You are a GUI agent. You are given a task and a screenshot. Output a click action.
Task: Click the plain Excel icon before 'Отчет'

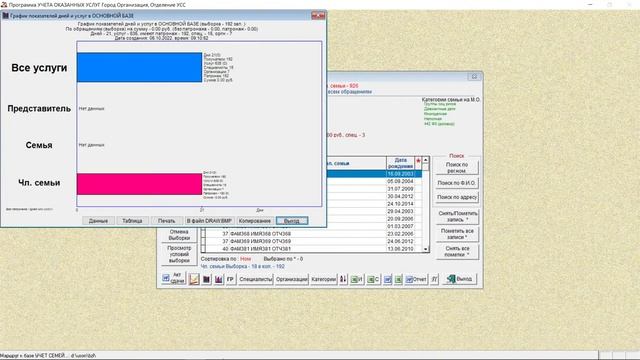pos(398,279)
